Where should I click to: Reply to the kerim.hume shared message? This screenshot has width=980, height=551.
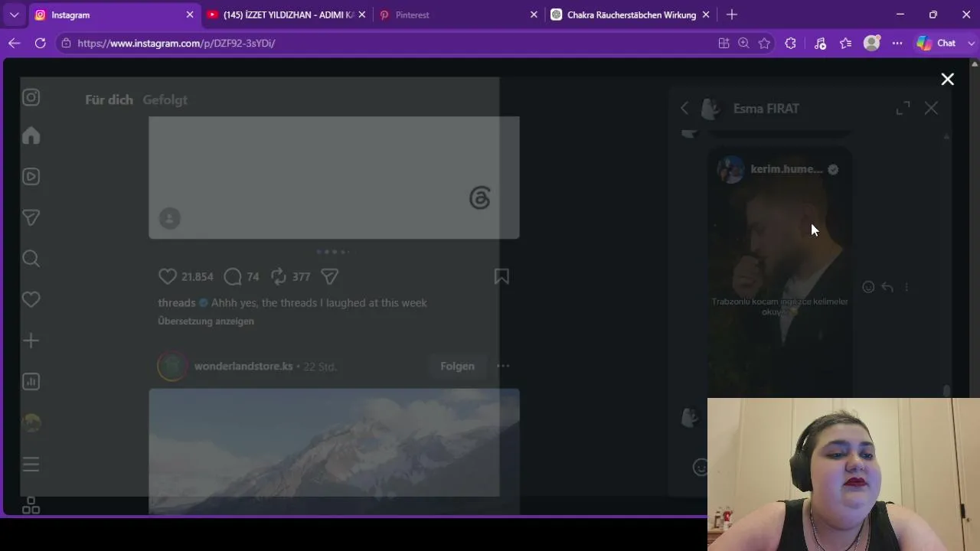(x=887, y=287)
